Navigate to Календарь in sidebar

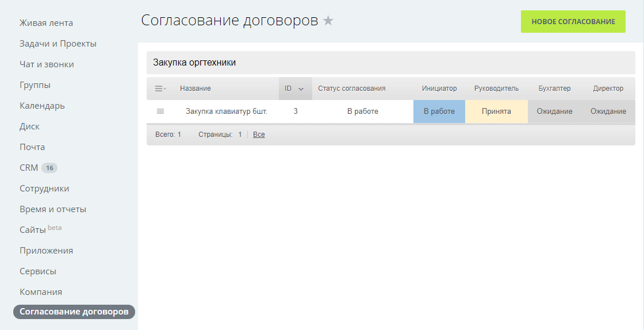click(x=42, y=106)
